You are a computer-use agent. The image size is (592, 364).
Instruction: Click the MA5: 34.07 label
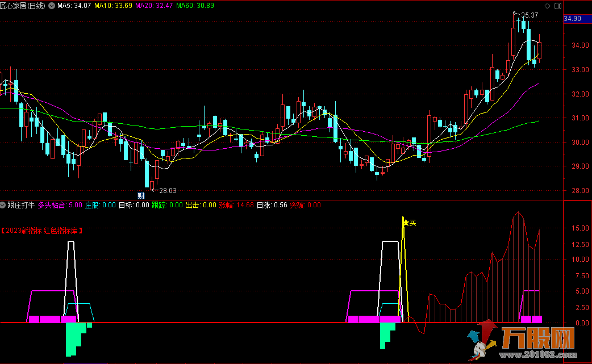(x=74, y=6)
